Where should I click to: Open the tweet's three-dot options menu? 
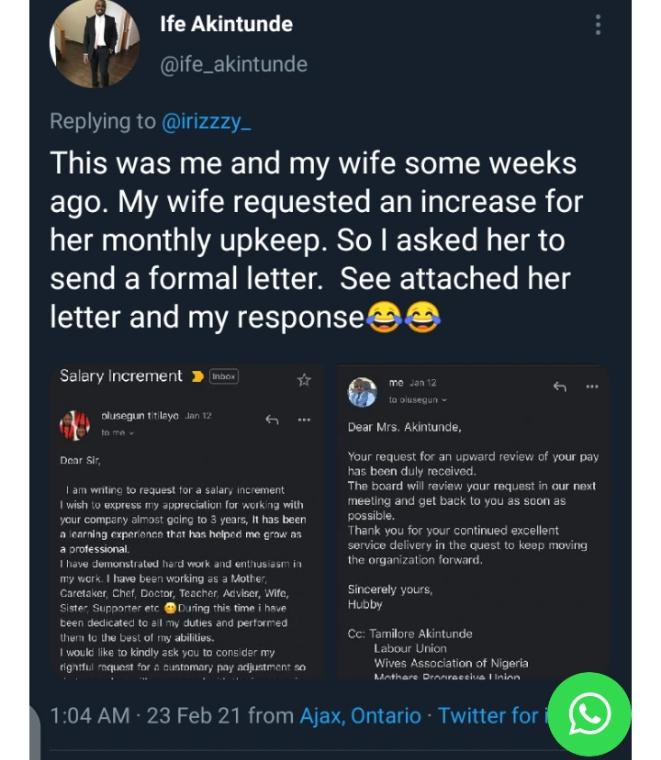[x=598, y=24]
